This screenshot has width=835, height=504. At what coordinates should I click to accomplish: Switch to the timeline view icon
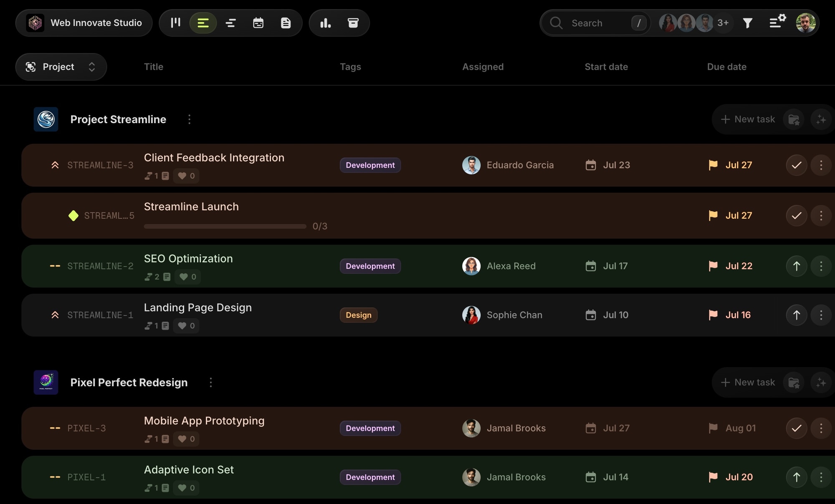click(230, 23)
